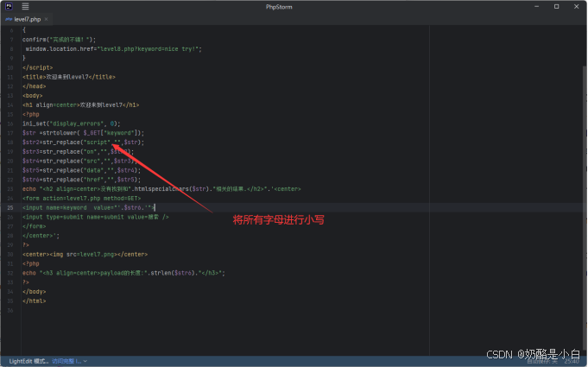Click the </head> tag line
This screenshot has height=367, width=588.
35,86
